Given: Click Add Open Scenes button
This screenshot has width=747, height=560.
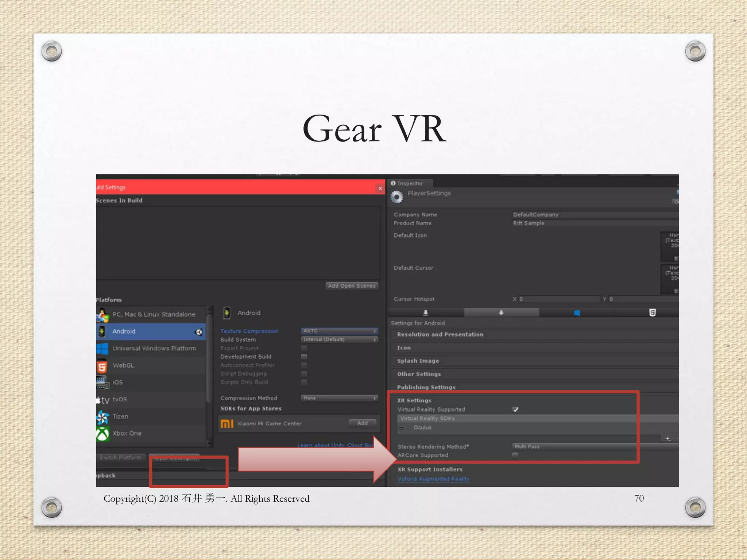Looking at the screenshot, I should point(352,286).
